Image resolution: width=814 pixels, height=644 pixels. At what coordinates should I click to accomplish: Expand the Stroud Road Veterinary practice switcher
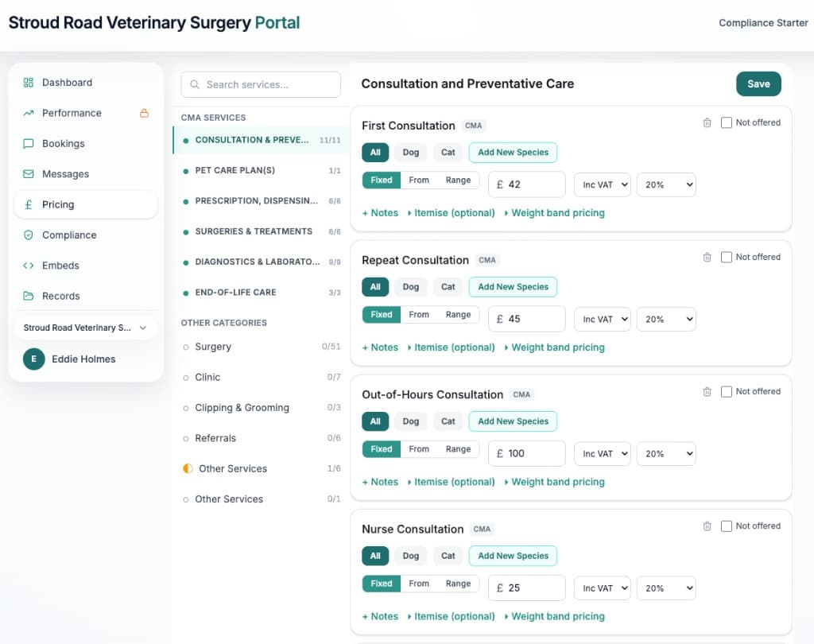(85, 328)
